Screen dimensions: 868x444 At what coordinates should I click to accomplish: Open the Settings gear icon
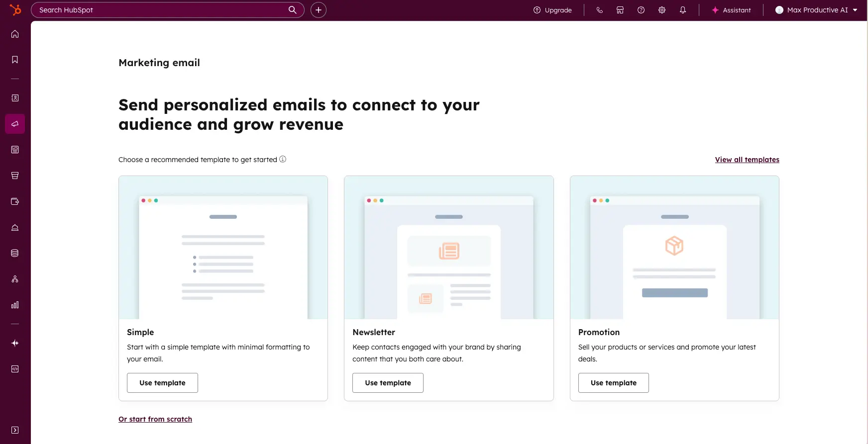point(662,10)
